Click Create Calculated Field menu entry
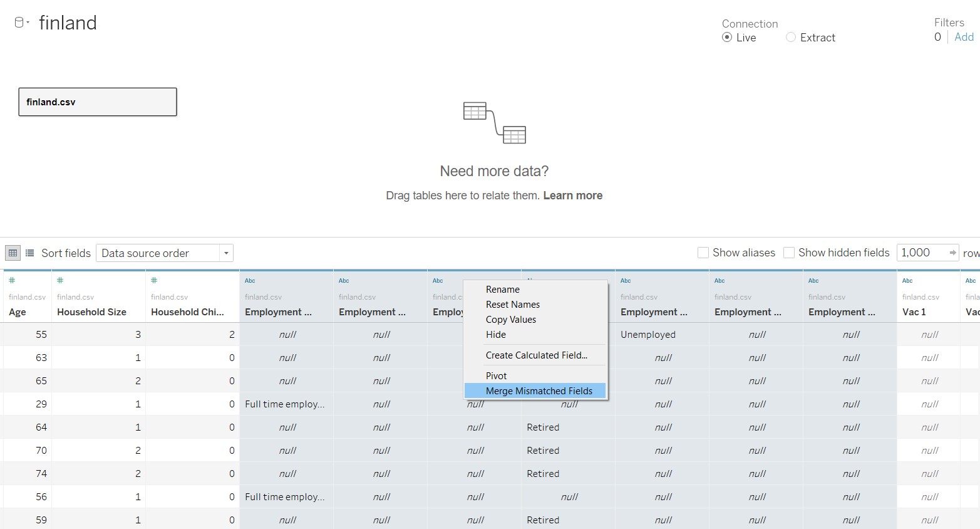 click(x=536, y=355)
